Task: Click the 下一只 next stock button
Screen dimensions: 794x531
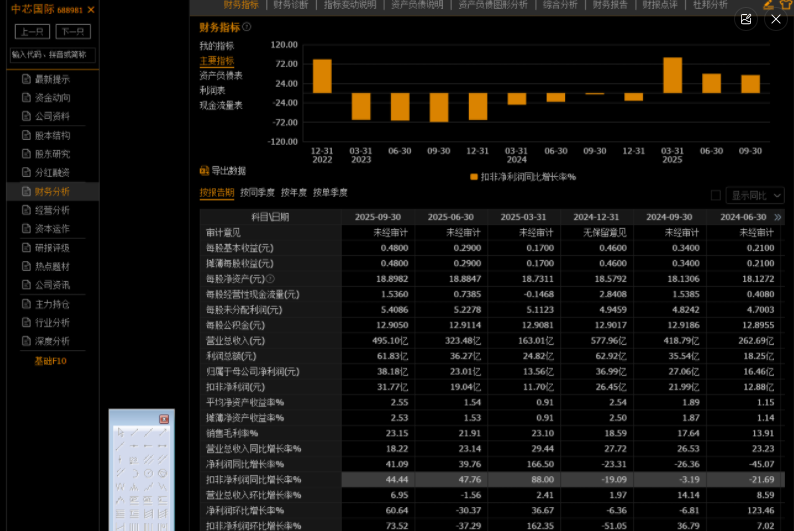Action: (x=73, y=31)
